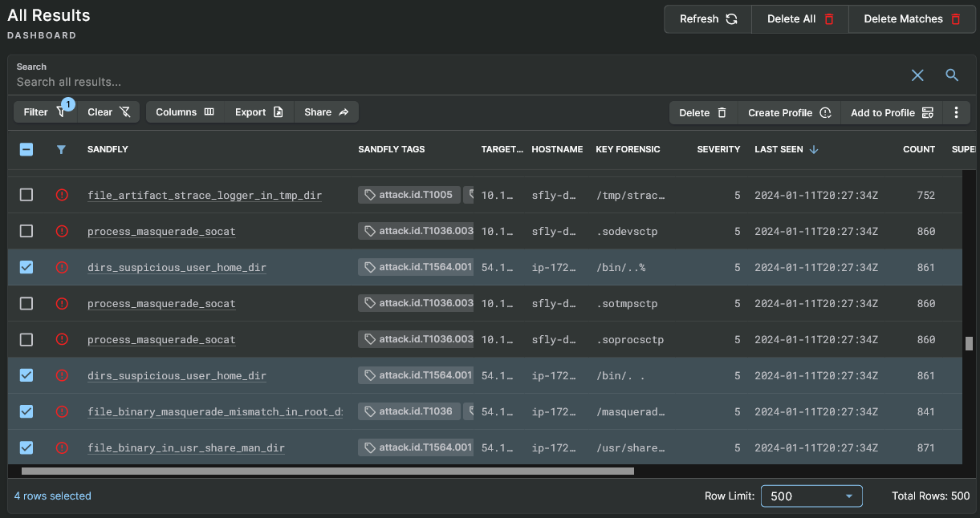The width and height of the screenshot is (980, 518).
Task: Open the Columns chooser
Action: tap(185, 112)
